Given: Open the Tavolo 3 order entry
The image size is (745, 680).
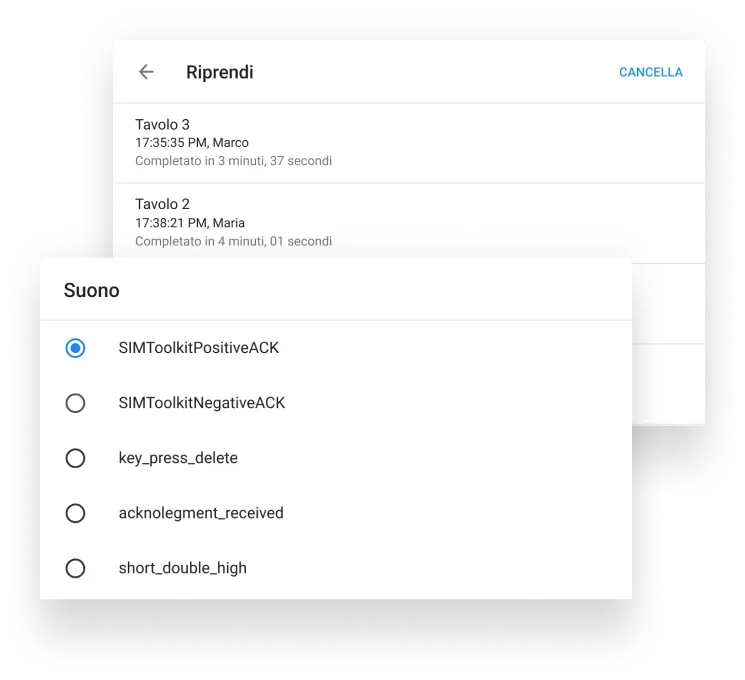Looking at the screenshot, I should pyautogui.click(x=162, y=125).
